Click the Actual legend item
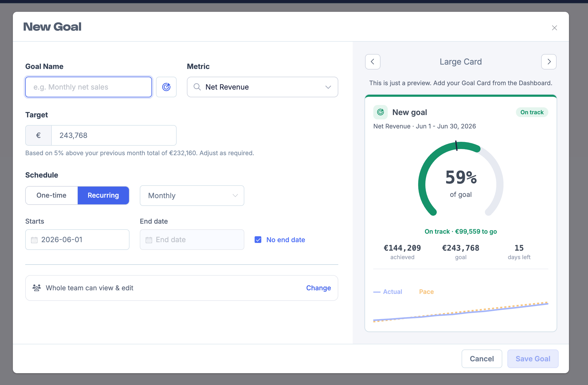The height and width of the screenshot is (385, 588). click(x=387, y=292)
